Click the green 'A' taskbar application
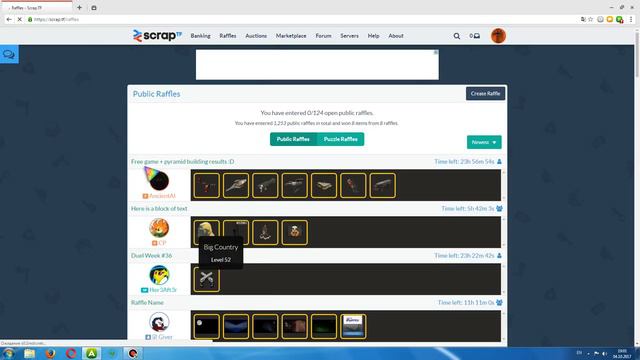640x360 pixels. point(91,353)
